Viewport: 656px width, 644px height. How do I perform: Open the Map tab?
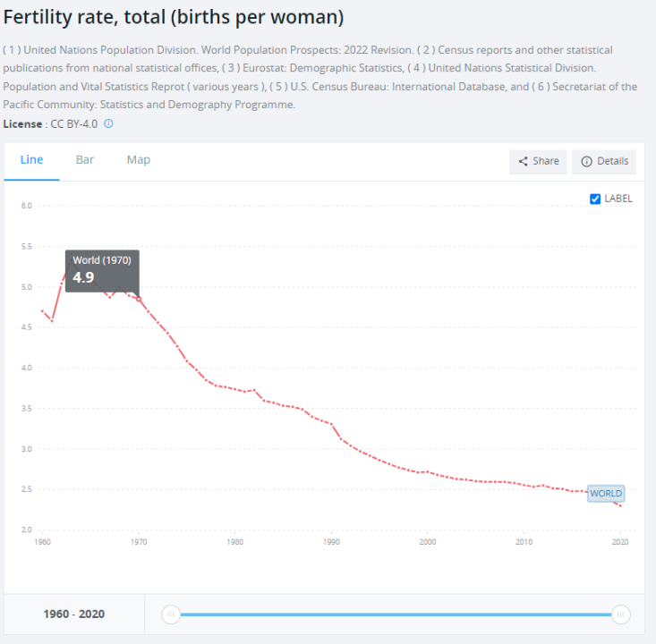click(139, 160)
